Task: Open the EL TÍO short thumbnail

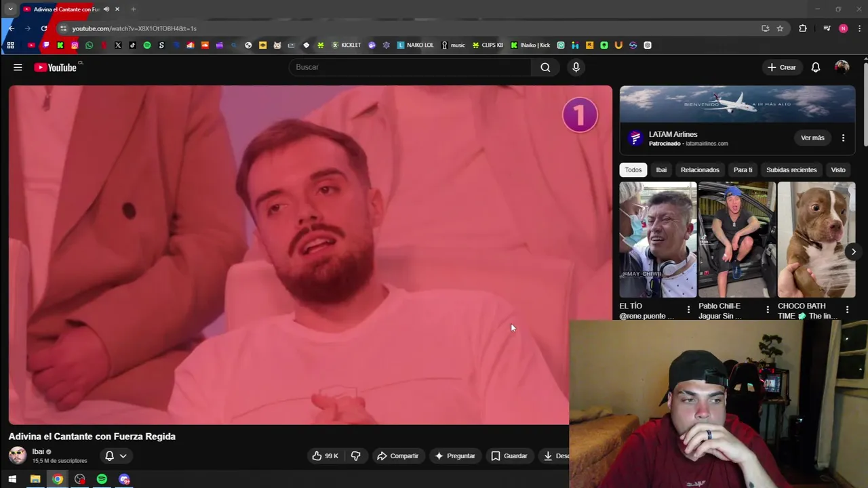Action: (x=658, y=240)
